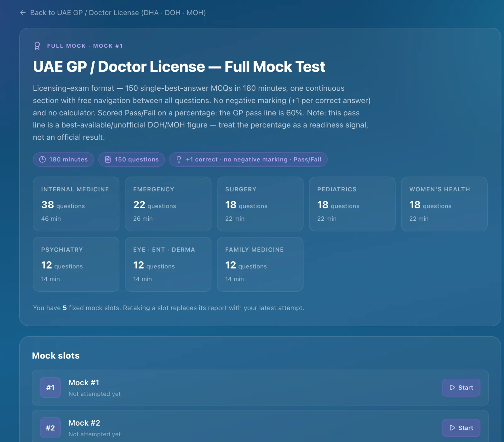Start Mock #2
Viewport: 504px width, 442px height.
coord(461,428)
